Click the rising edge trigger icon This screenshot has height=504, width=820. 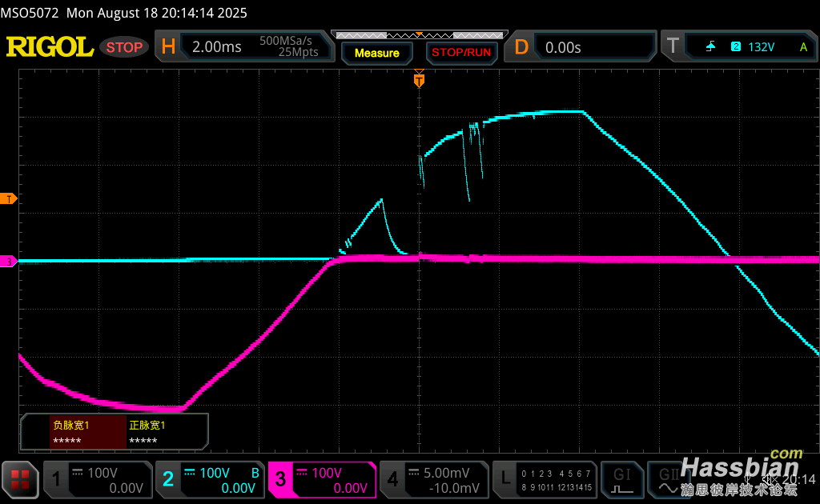[710, 47]
